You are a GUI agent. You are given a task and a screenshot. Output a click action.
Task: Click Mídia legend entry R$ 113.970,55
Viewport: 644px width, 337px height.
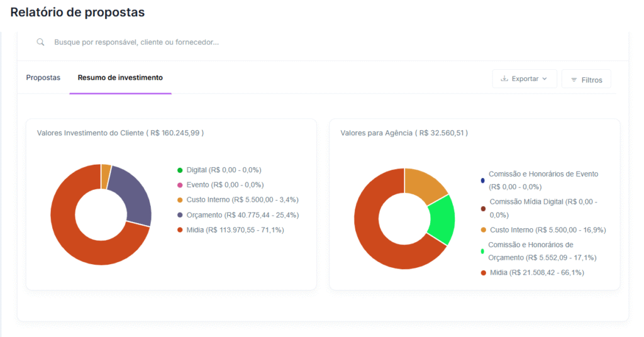tap(235, 230)
